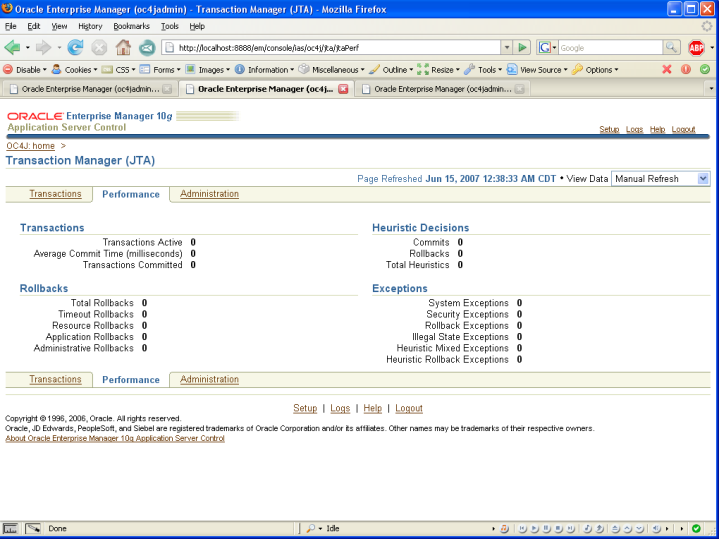
Task: Open About Oracle Enterprise Manager 10g link
Action: (x=115, y=439)
